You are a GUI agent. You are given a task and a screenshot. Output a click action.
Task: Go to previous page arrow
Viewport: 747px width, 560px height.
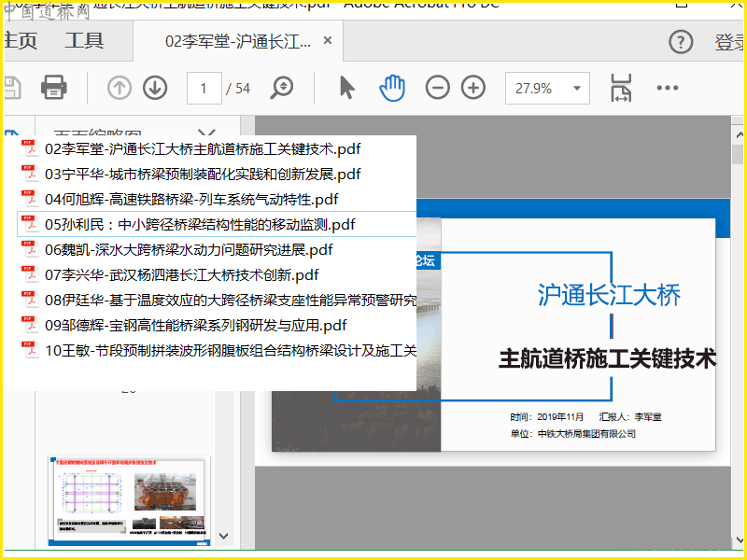[120, 88]
